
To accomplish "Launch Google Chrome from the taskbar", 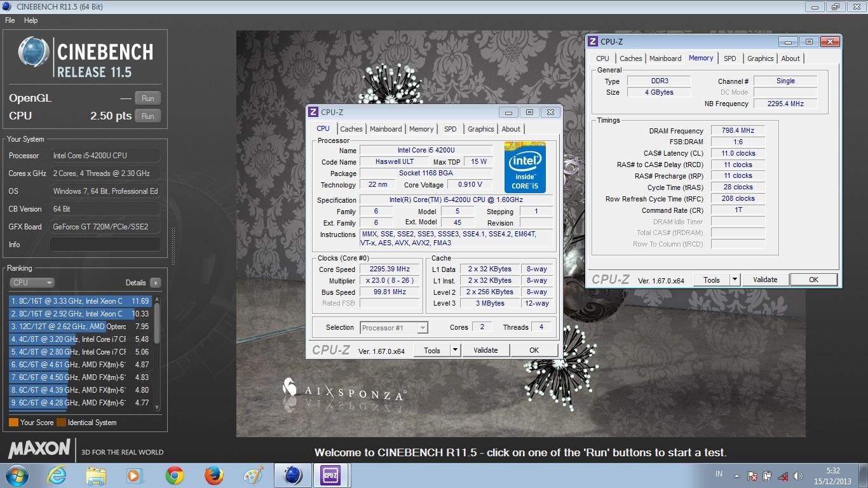I will pos(174,475).
